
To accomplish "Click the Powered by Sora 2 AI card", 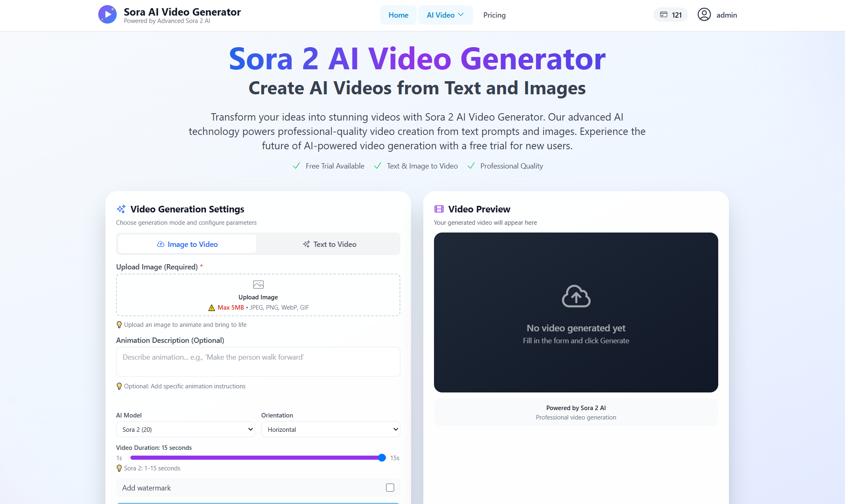I will [576, 413].
